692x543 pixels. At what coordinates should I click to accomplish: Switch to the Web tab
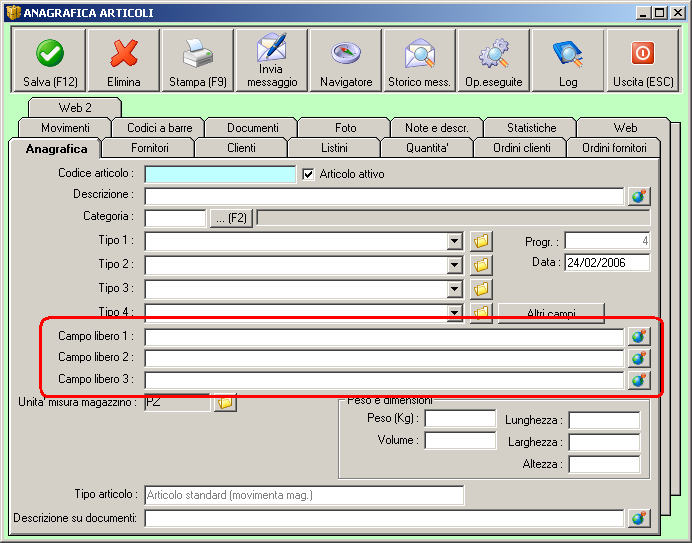[625, 128]
